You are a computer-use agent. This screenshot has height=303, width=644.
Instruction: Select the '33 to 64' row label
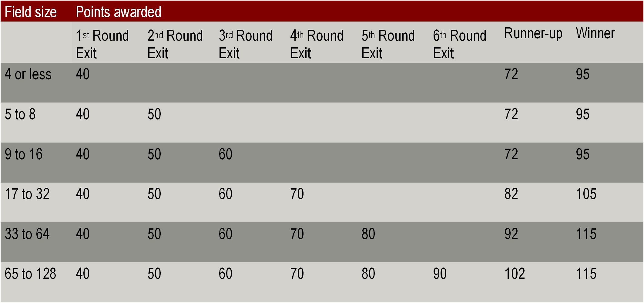pos(27,234)
